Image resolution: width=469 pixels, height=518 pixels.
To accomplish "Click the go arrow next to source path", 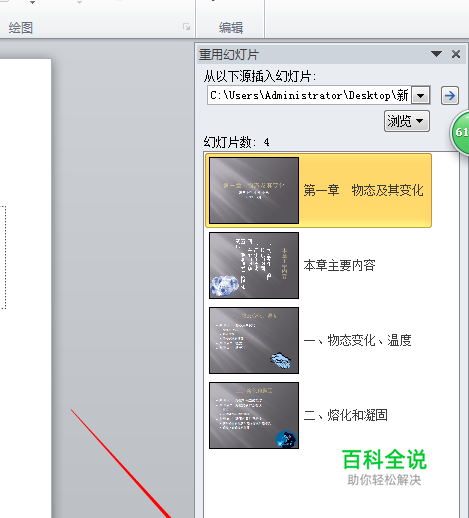I will pyautogui.click(x=450, y=96).
